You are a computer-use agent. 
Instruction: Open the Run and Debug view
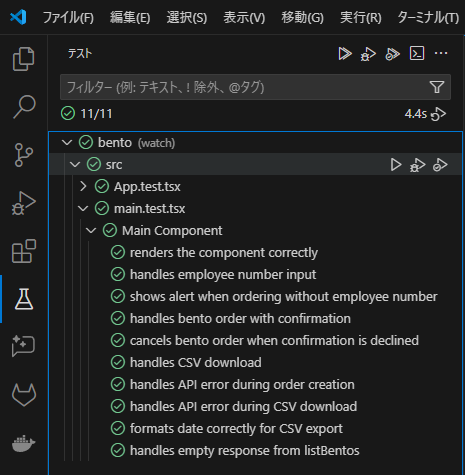point(23,203)
